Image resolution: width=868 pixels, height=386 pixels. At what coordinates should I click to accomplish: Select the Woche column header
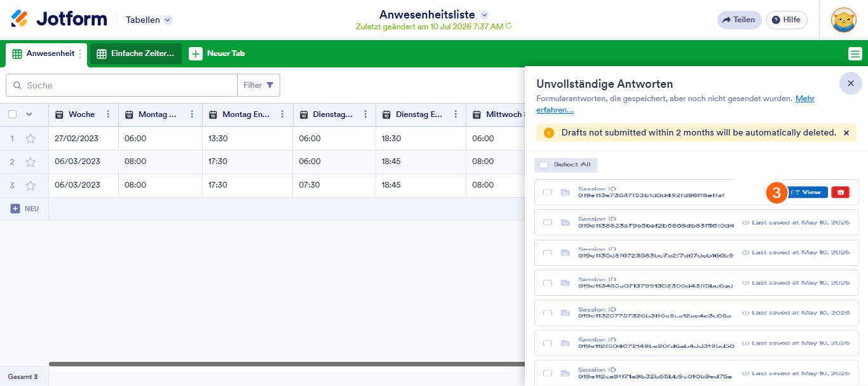click(x=83, y=114)
